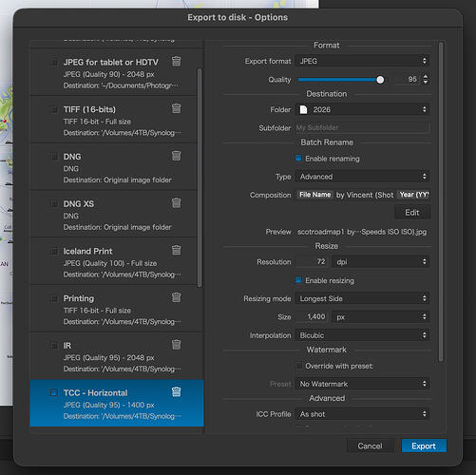The height and width of the screenshot is (475, 476).
Task: Delete the JPEG for tablet or HDTV preset
Action: pyautogui.click(x=177, y=61)
